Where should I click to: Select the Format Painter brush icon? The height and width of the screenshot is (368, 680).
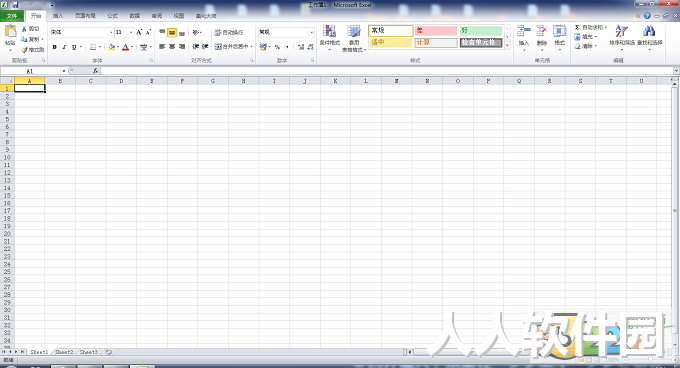pos(25,50)
